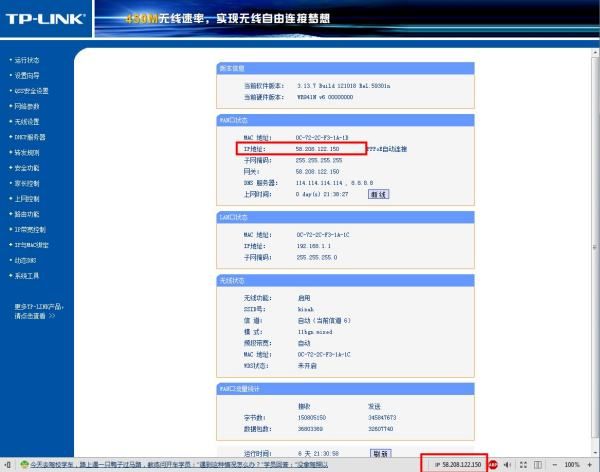Click the scrollbar up arrow
600x472 pixels.
pos(595,52)
